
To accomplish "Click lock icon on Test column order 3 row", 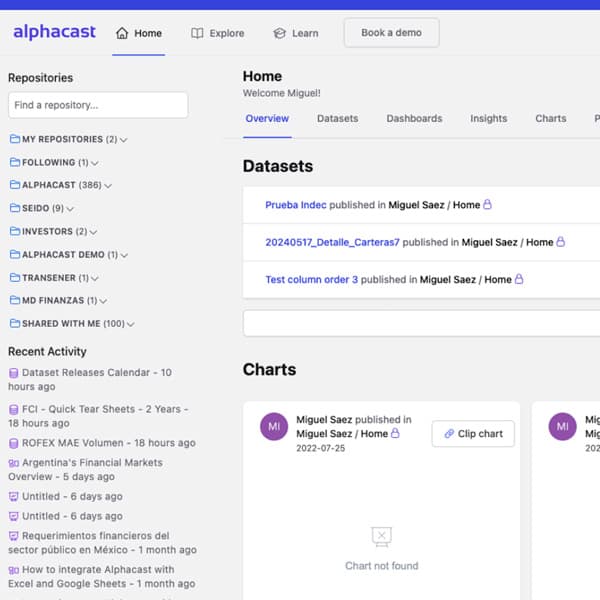I will click(519, 279).
